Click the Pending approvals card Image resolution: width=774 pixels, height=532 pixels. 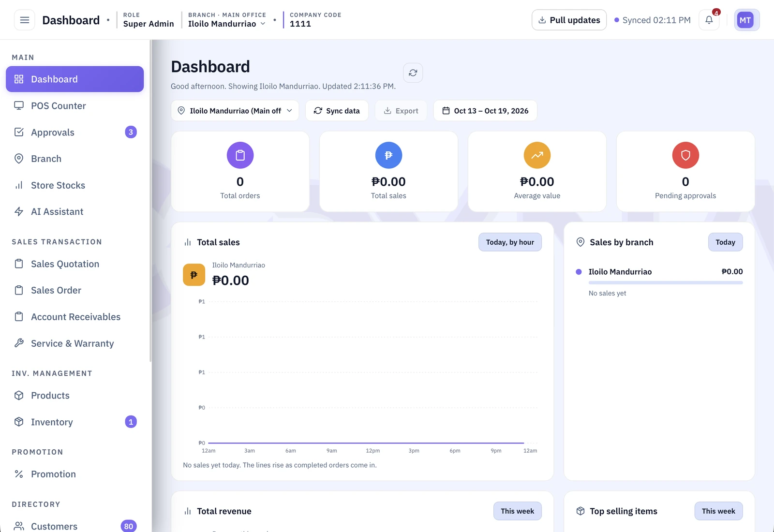coord(685,171)
